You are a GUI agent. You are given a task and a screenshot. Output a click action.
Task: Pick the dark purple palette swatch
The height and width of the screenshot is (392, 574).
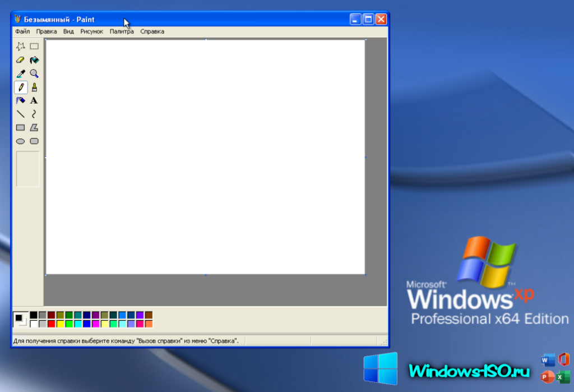pyautogui.click(x=95, y=315)
